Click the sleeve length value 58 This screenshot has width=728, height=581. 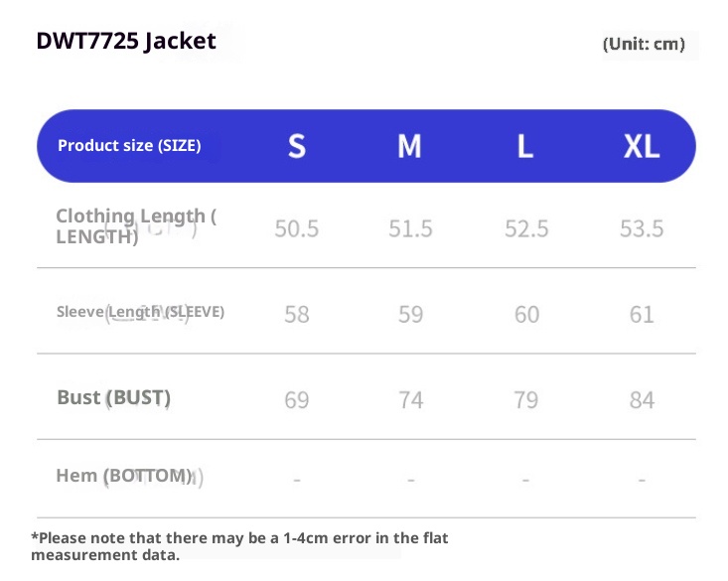click(x=296, y=315)
